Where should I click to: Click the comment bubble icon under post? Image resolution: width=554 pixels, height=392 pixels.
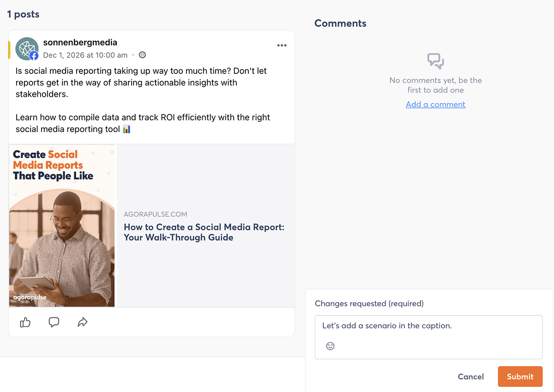tap(54, 322)
